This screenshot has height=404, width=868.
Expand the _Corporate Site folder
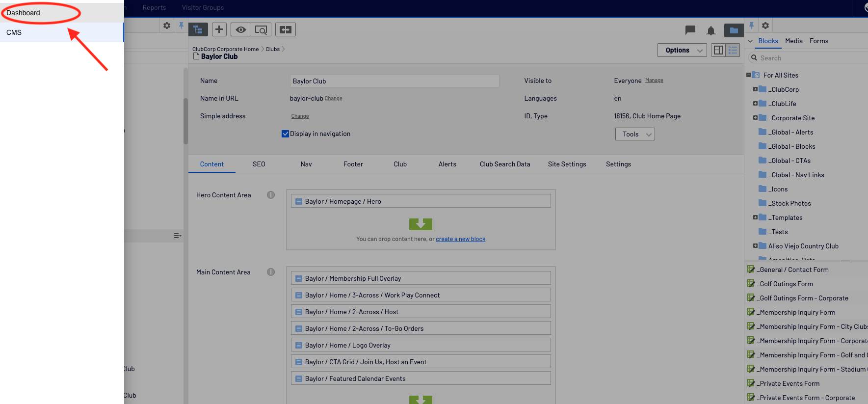[755, 118]
